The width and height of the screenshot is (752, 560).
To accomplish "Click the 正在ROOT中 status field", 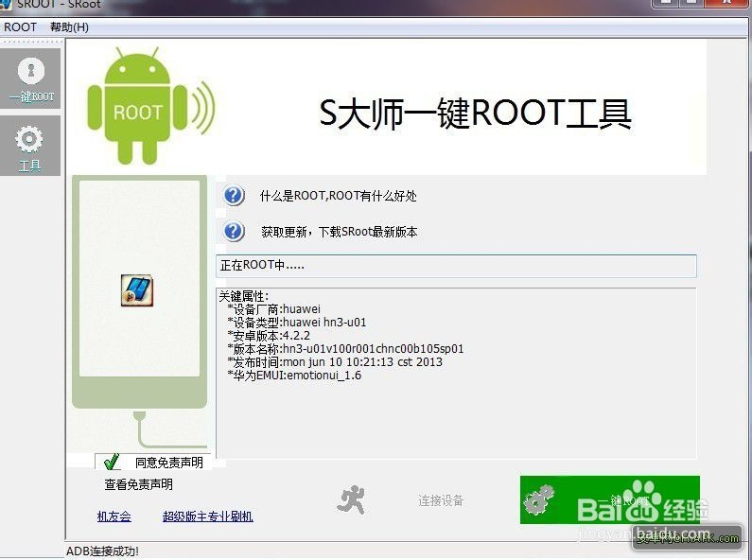I will (x=456, y=266).
